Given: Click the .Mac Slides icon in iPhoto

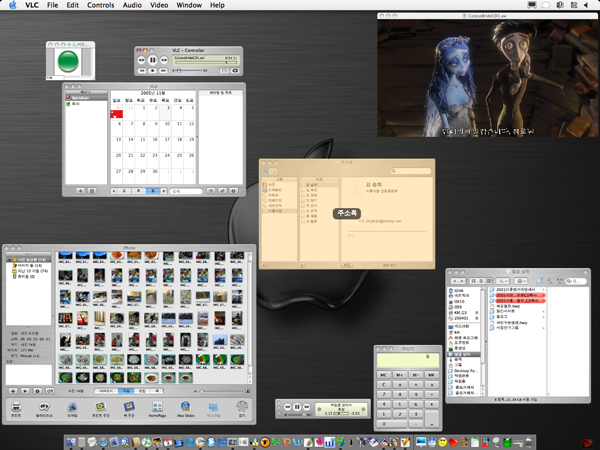Looking at the screenshot, I should coord(186,408).
